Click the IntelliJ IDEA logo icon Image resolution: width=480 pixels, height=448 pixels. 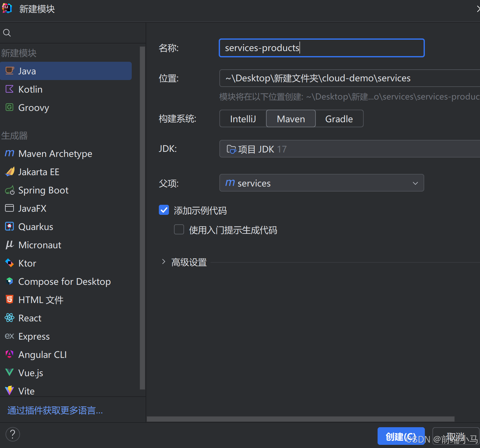(7, 9)
